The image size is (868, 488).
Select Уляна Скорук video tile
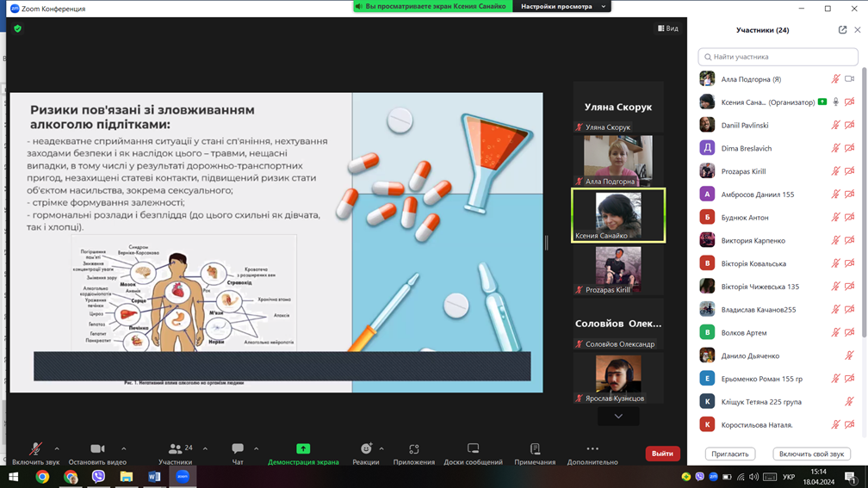tap(618, 108)
